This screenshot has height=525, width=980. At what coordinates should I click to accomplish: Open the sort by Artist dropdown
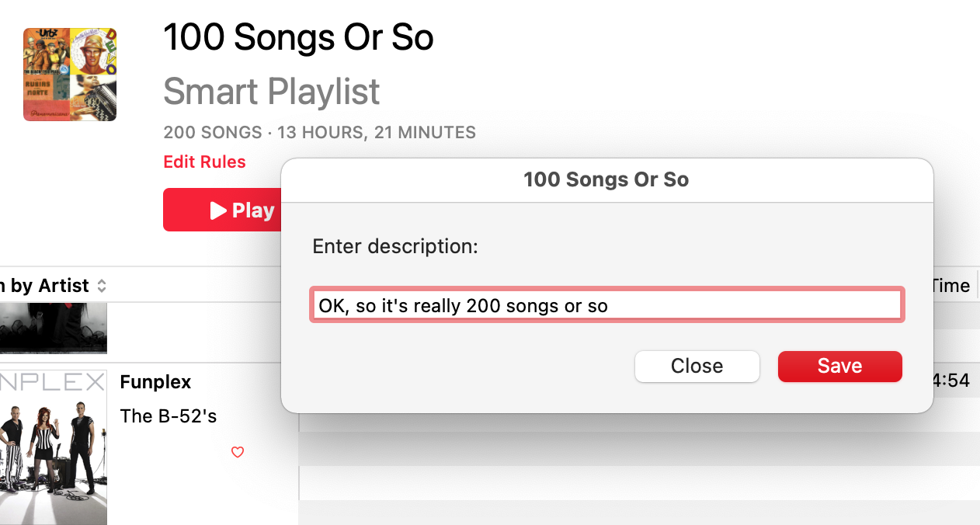coord(54,286)
